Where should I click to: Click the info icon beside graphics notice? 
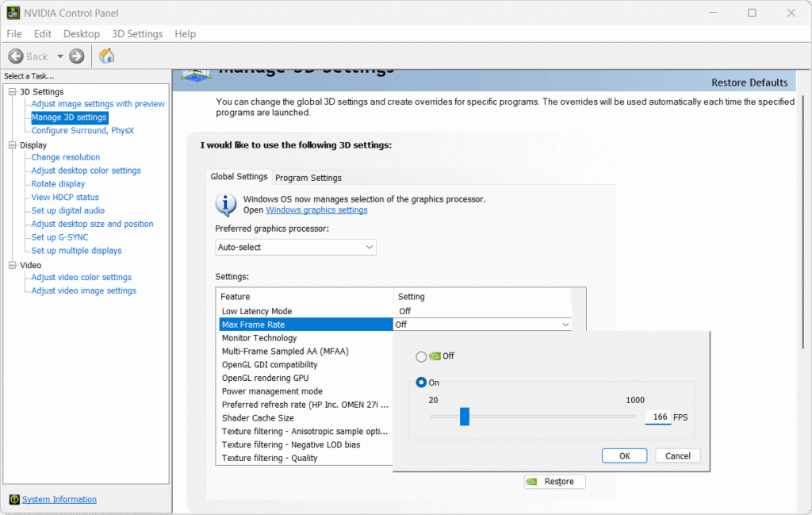225,205
